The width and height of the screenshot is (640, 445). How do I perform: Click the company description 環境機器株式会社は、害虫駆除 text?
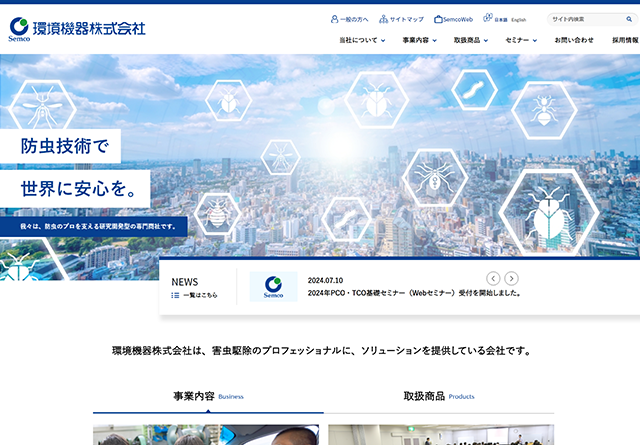point(322,351)
